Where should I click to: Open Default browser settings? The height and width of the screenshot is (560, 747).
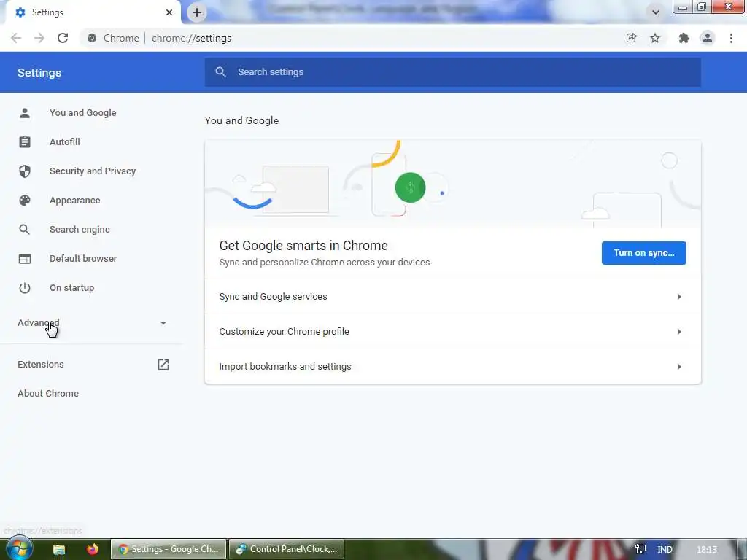pos(83,259)
